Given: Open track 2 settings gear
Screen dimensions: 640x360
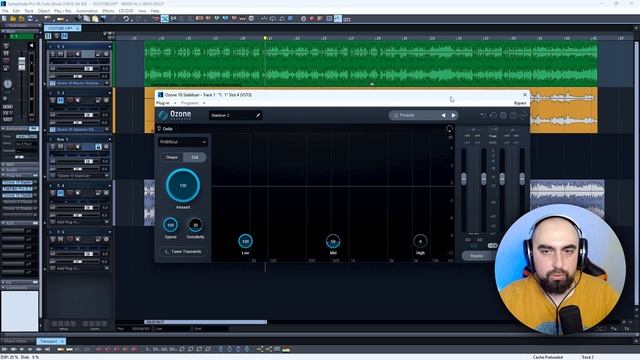Looking at the screenshot, I should coord(106,100).
